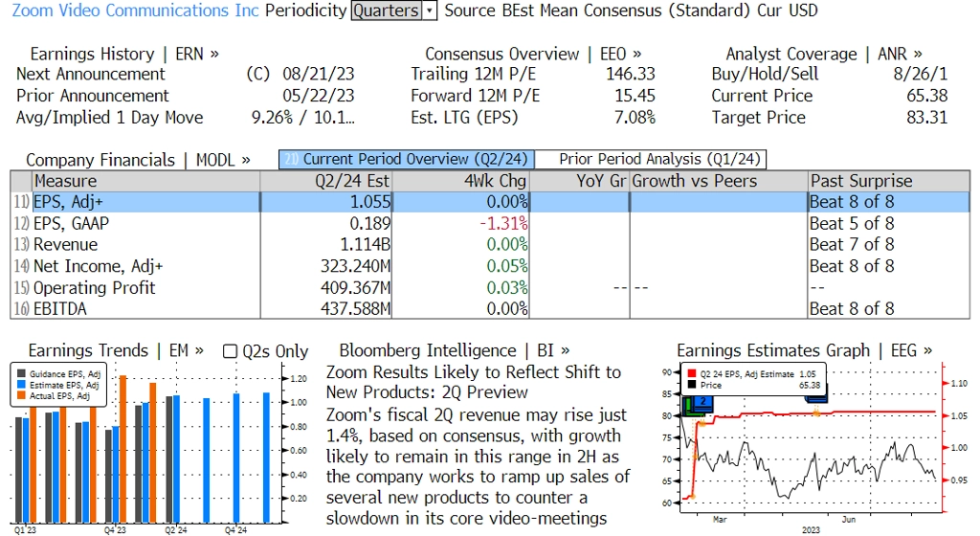Select Current Period Overview (Q2/24) tab

coord(406,159)
